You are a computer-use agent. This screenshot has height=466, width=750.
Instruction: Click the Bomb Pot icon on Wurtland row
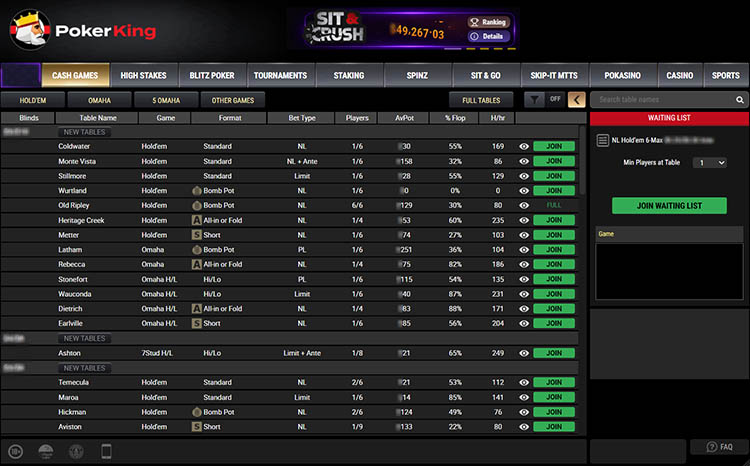pyautogui.click(x=197, y=190)
